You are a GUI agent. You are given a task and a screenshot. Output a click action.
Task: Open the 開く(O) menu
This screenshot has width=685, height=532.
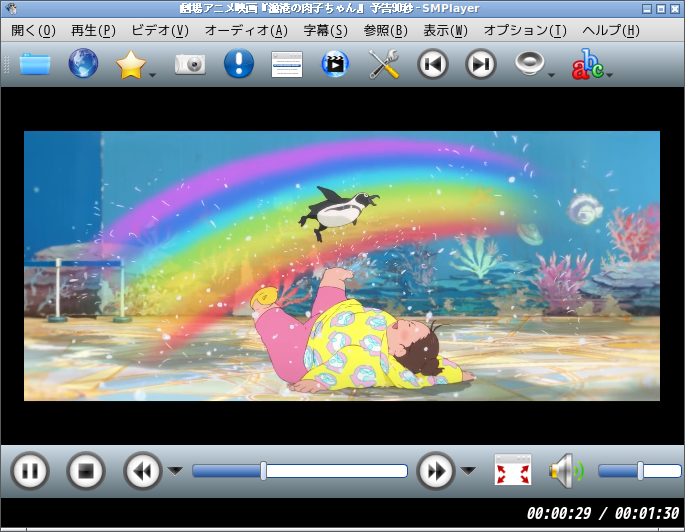[33, 30]
